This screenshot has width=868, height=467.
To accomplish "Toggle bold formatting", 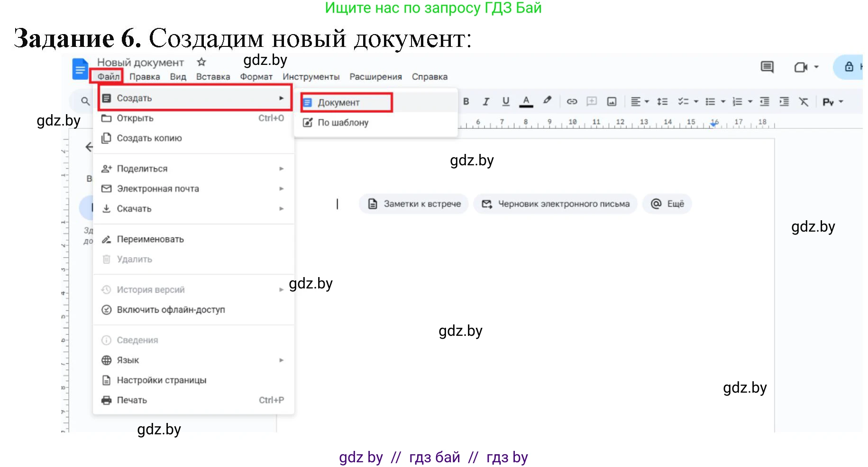I will coord(466,101).
